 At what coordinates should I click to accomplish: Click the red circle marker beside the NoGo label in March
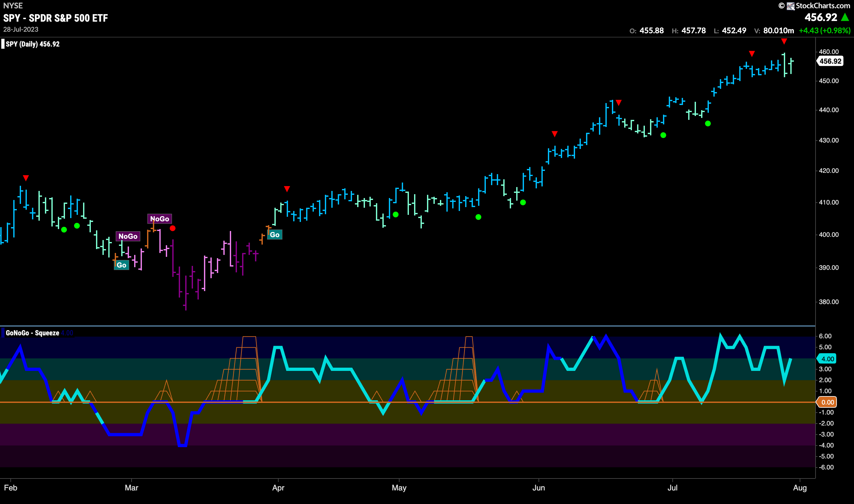(x=173, y=228)
